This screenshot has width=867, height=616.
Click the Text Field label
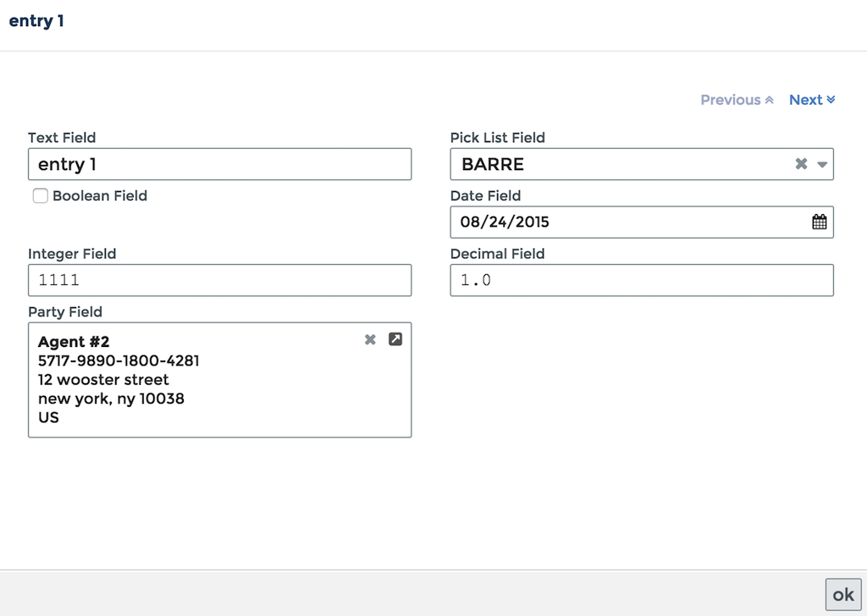(x=62, y=138)
